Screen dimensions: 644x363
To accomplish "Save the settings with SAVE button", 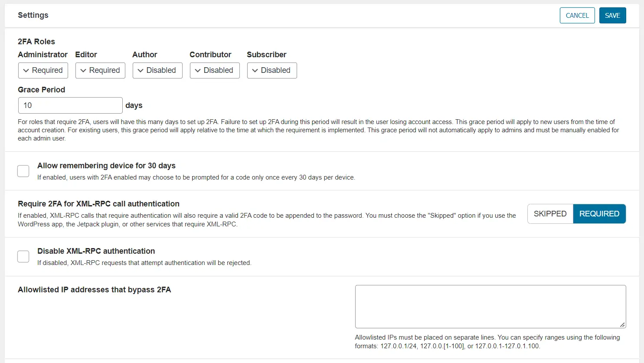I will tap(612, 16).
